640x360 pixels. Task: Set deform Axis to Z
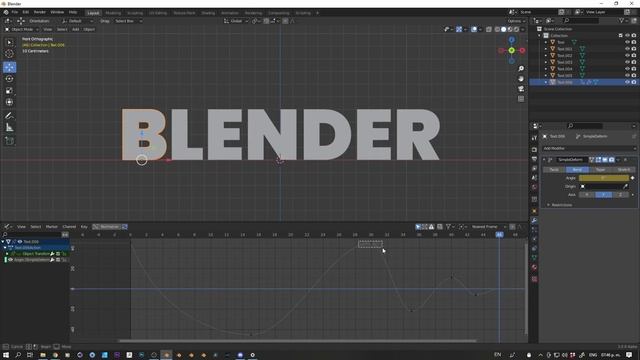pos(621,195)
